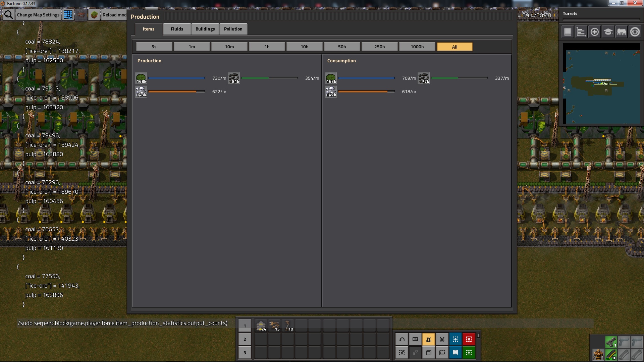644x362 pixels.
Task: Toggle ALT mode shortcut button
Action: pos(415,339)
